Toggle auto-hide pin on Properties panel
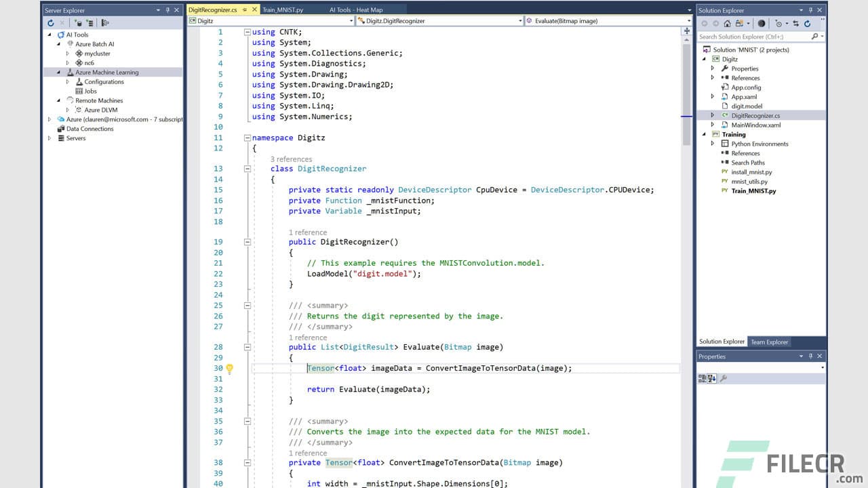The image size is (868, 488). pyautogui.click(x=811, y=356)
